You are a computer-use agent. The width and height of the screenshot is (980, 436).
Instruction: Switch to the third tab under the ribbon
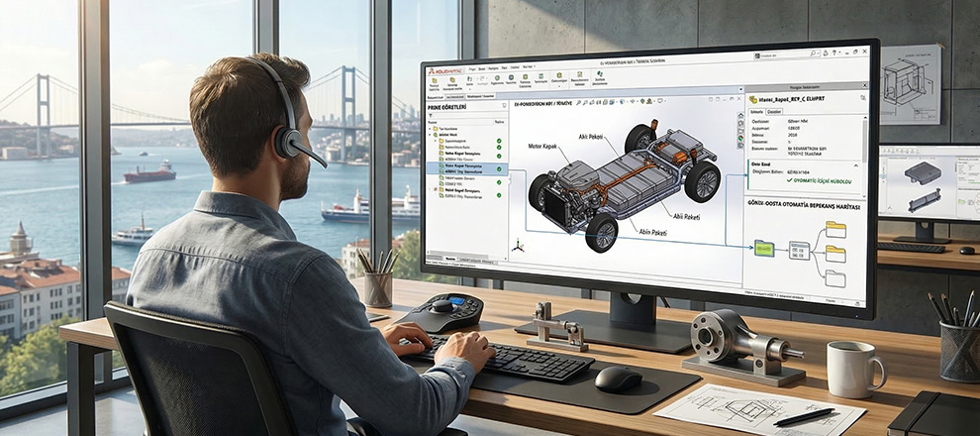(481, 96)
